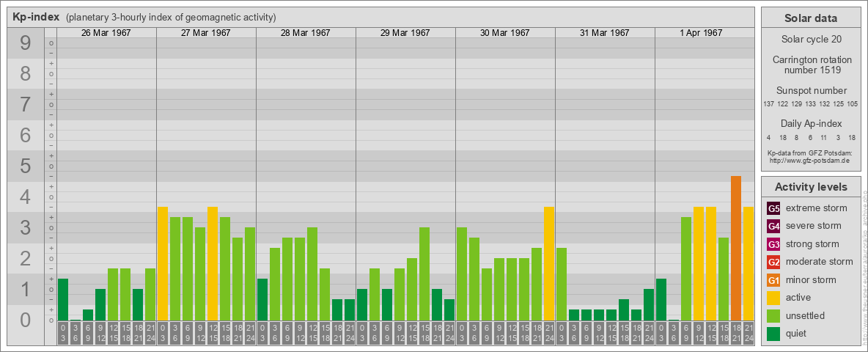The height and width of the screenshot is (352, 868).
Task: Select the dark green quiet legend swatch
Action: click(773, 334)
